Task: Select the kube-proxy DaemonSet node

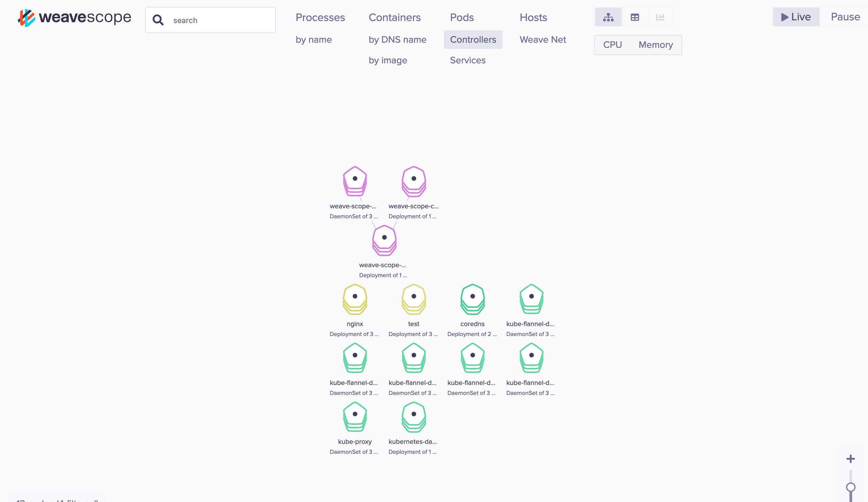Action: pos(355,417)
